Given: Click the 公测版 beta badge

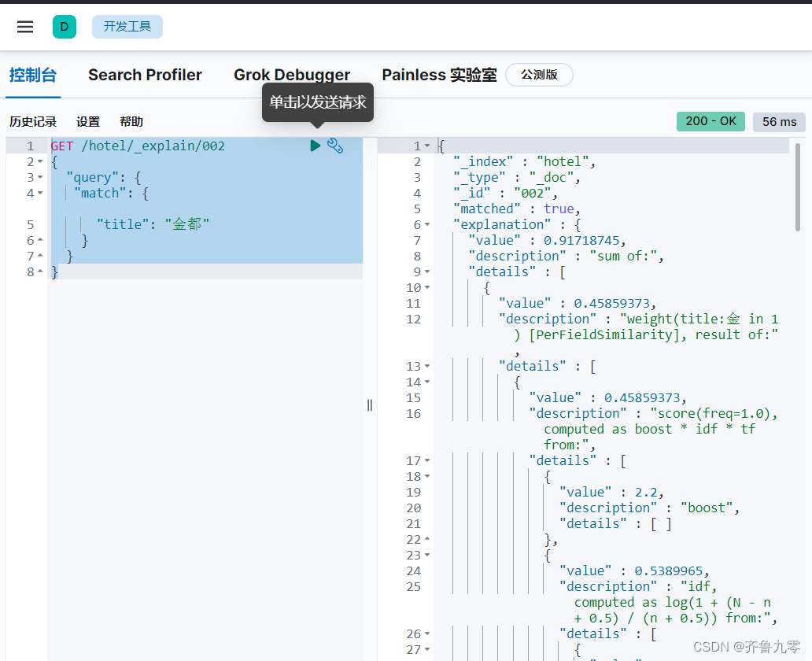Looking at the screenshot, I should point(539,74).
